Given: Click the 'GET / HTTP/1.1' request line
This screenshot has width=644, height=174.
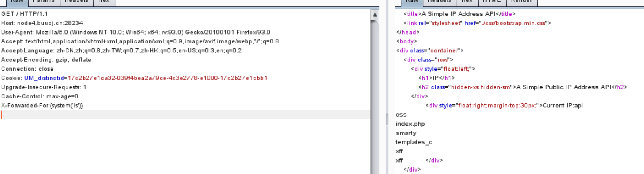Looking at the screenshot, I should (x=24, y=14).
